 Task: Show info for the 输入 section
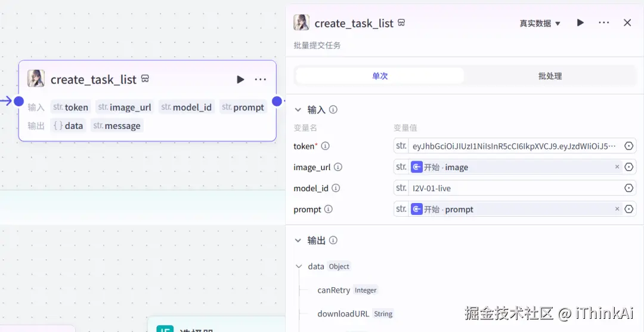pos(333,110)
